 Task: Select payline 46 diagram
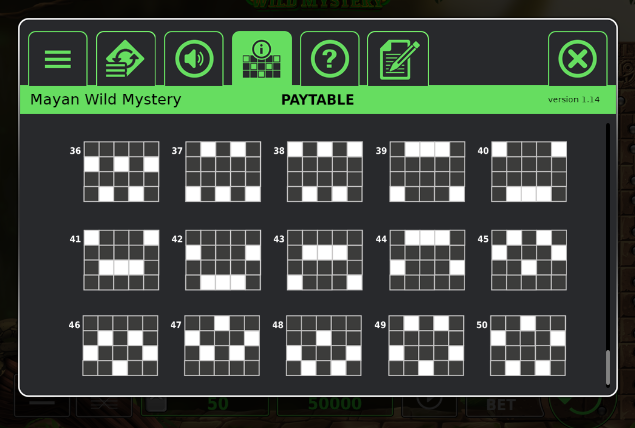(120, 345)
